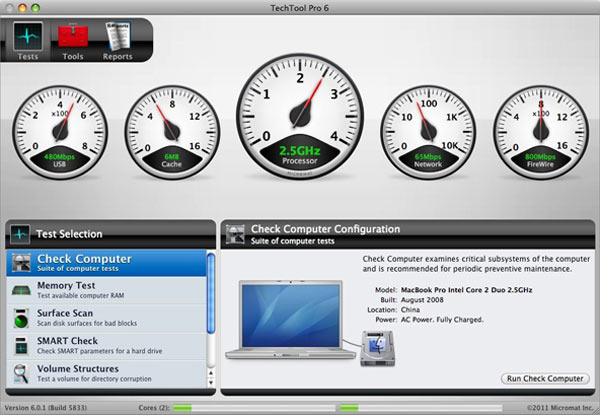Open the Tools red toolbox icon
Viewport: 600px width, 415px height.
[72, 36]
